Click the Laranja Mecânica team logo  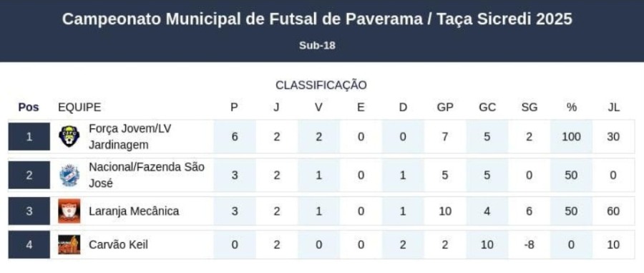click(69, 211)
